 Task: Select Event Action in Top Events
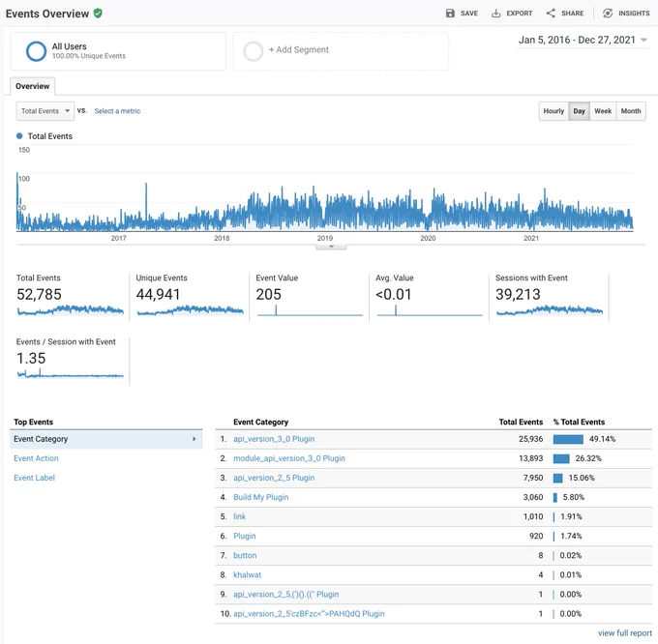point(36,458)
